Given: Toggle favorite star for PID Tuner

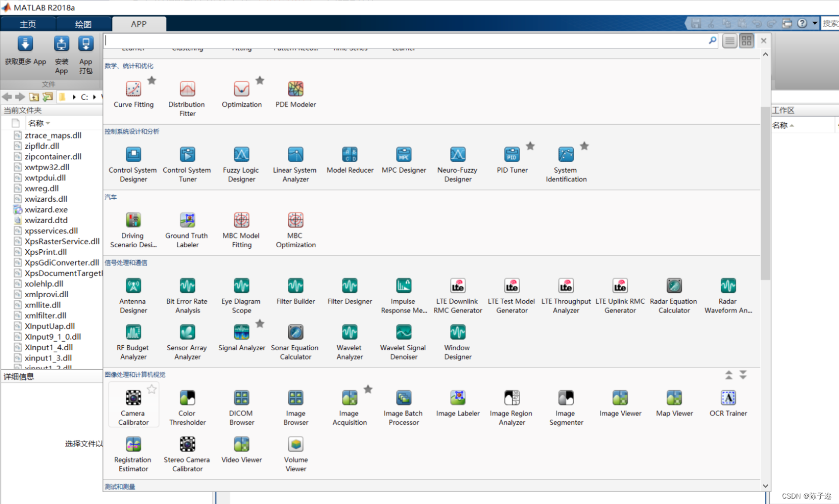Looking at the screenshot, I should [x=530, y=146].
